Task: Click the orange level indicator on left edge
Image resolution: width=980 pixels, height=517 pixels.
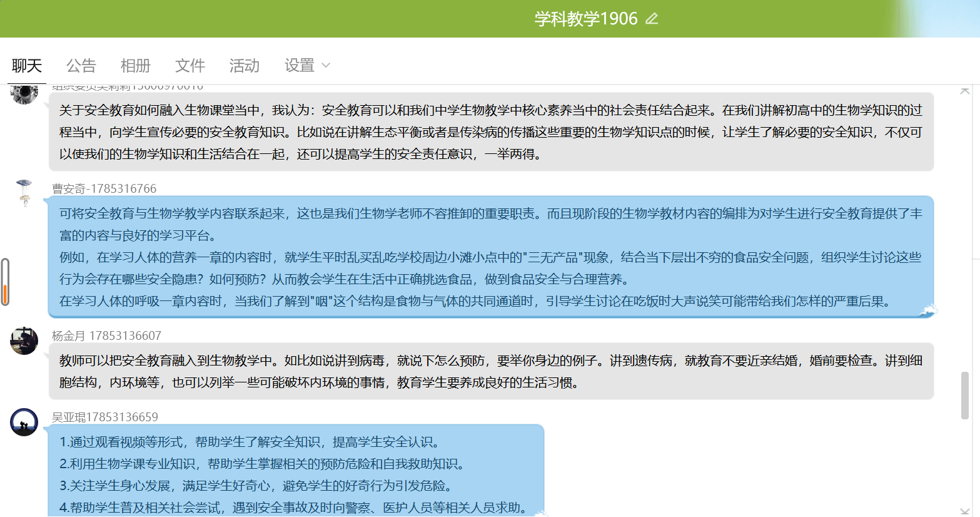Action: [5, 293]
